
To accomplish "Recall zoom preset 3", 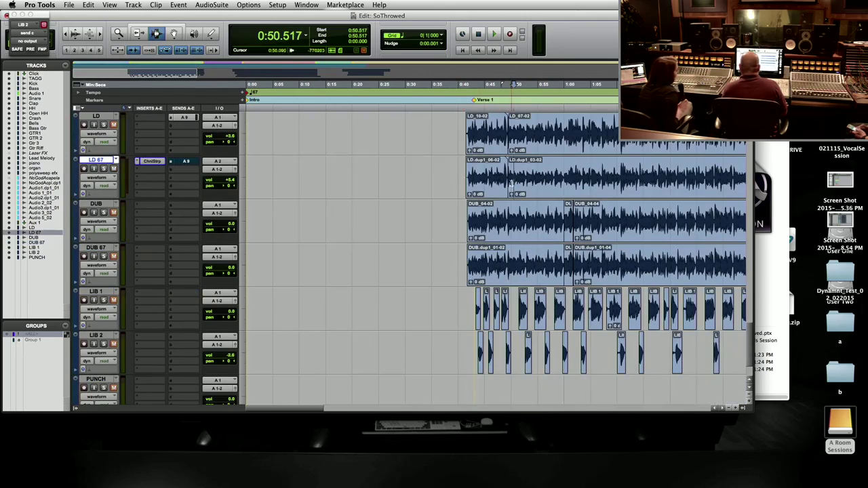I will 83,50.
